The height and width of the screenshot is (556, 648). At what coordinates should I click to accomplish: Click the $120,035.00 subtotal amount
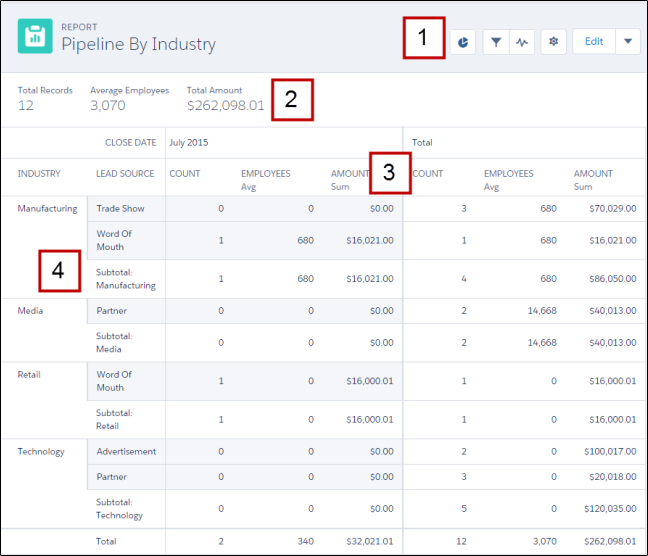tap(610, 509)
